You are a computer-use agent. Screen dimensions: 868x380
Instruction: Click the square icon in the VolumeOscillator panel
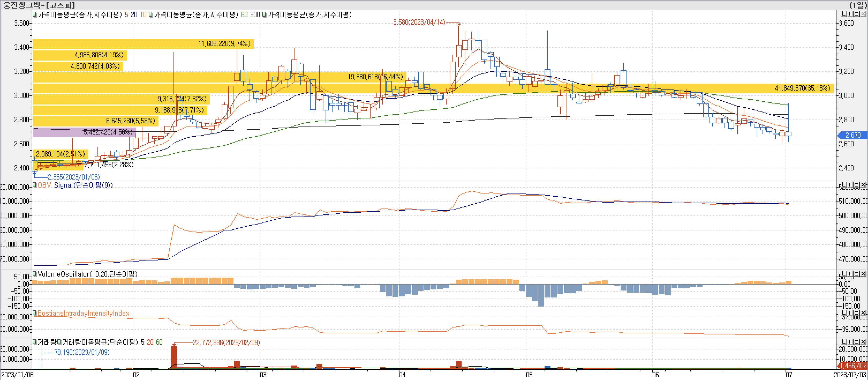pyautogui.click(x=856, y=274)
